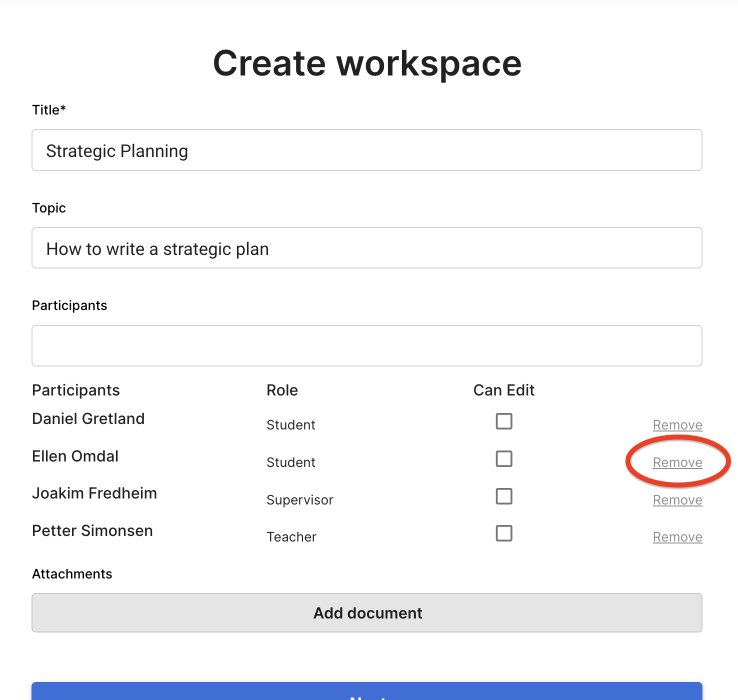Select the Daniel Gretland participant name
The width and height of the screenshot is (738, 700).
(88, 418)
